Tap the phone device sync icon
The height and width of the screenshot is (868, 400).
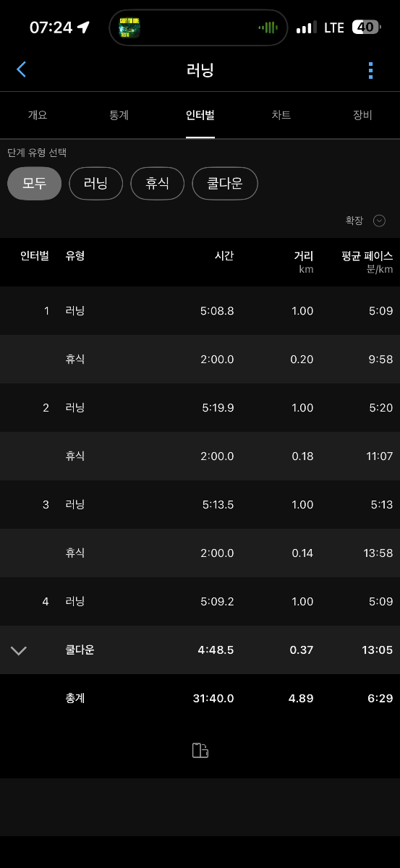point(200,750)
